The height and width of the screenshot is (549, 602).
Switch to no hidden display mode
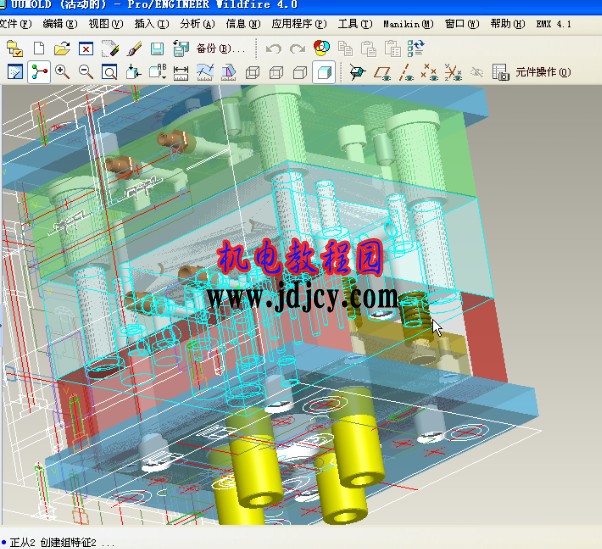pos(300,72)
